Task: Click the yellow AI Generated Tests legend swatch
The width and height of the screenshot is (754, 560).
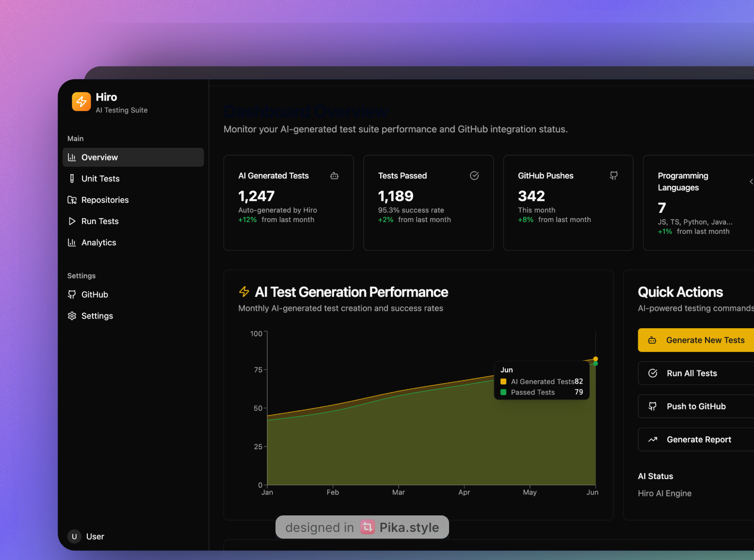Action: click(503, 382)
